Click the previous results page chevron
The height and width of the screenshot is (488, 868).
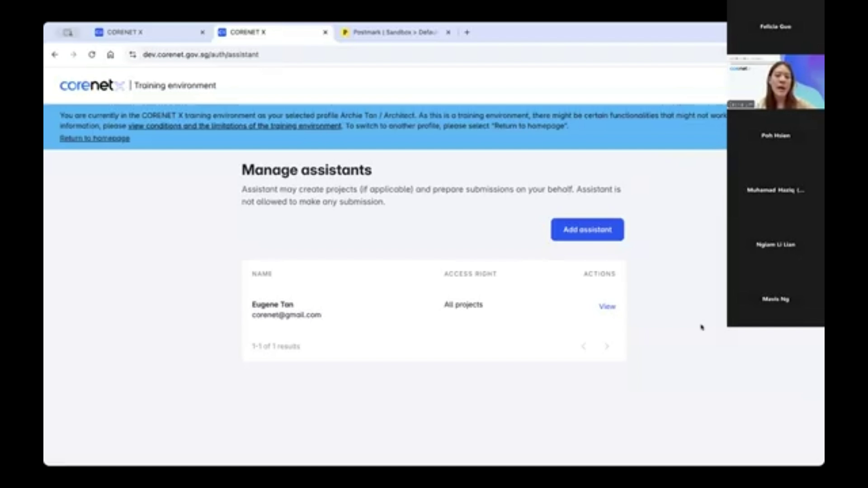(x=584, y=346)
